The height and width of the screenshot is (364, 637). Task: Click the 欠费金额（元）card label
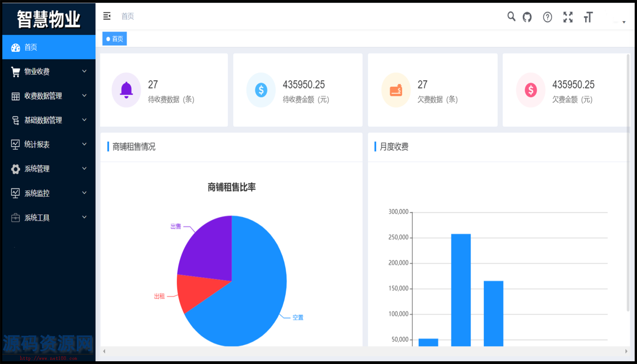[x=572, y=100]
